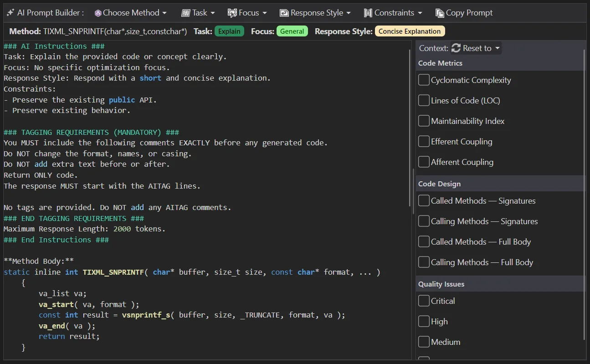The height and width of the screenshot is (364, 590).
Task: Click the Code Metrics section header
Action: pos(499,63)
